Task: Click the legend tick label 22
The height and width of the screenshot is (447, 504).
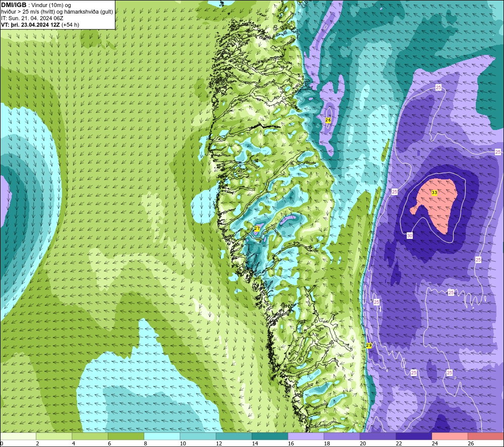Action: (x=399, y=443)
